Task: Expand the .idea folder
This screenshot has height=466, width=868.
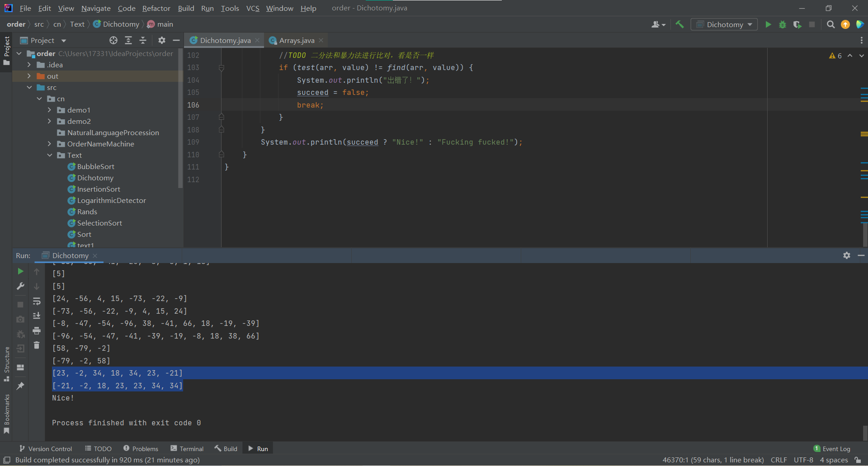Action: [x=29, y=65]
